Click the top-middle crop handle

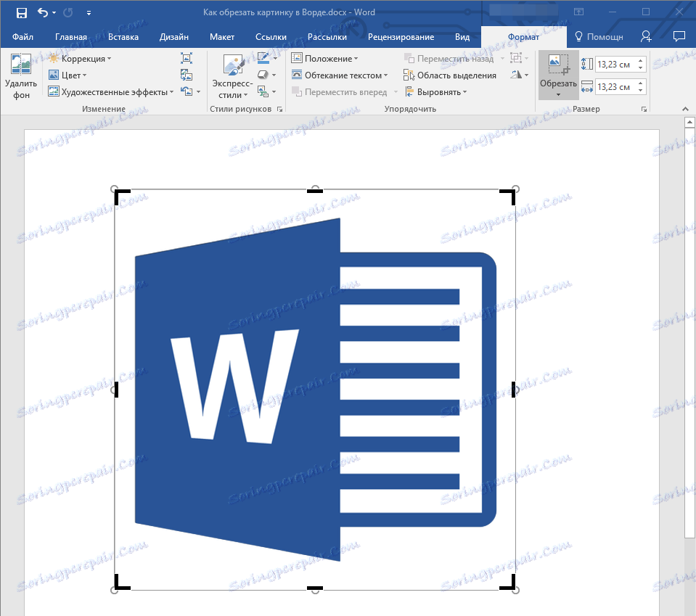coord(315,191)
